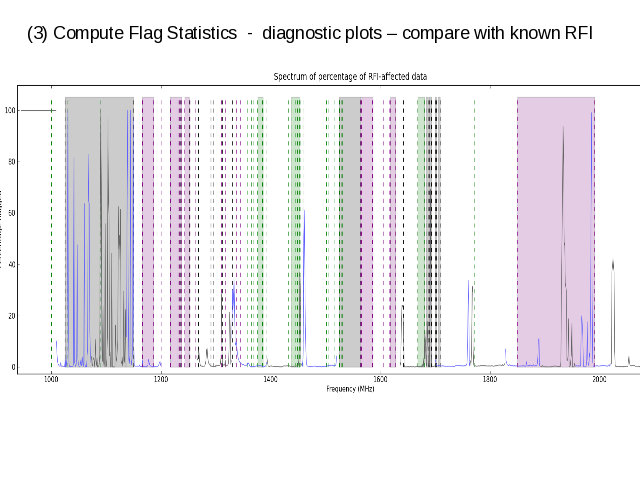Click the gray RFI band near 1550 MHz
The height and width of the screenshot is (480, 640).
tap(350, 232)
